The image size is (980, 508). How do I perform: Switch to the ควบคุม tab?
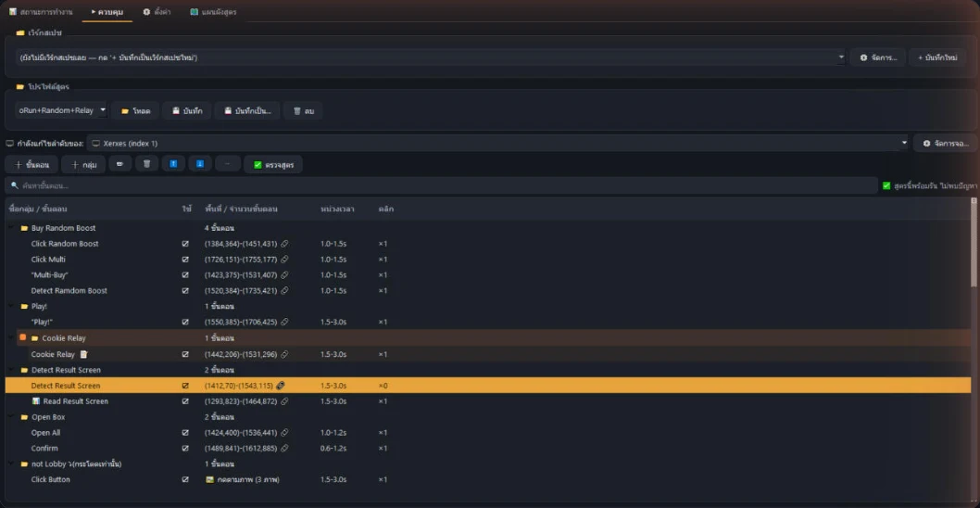pos(107,12)
